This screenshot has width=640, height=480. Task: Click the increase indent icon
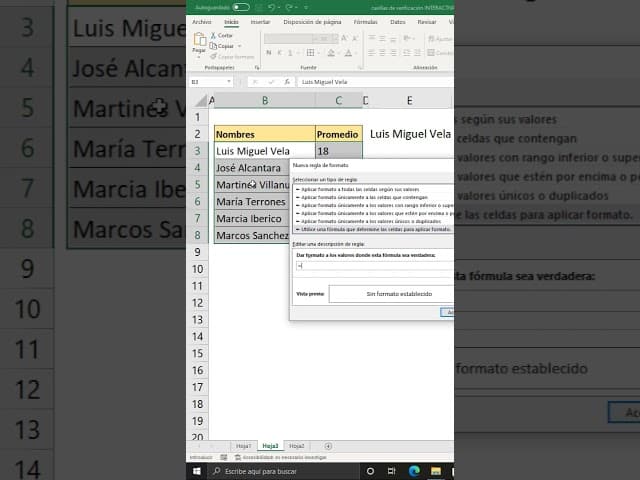pos(417,53)
